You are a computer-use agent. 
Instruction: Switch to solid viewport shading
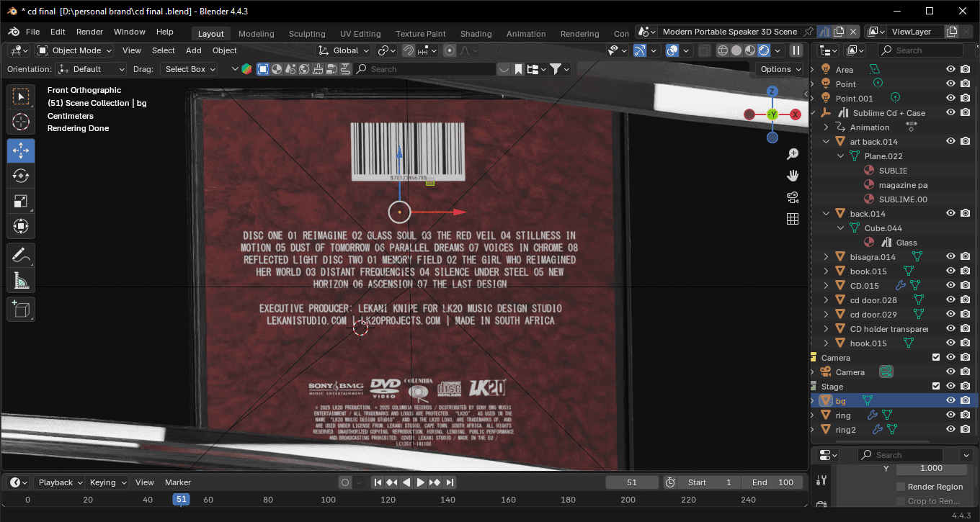coord(736,50)
